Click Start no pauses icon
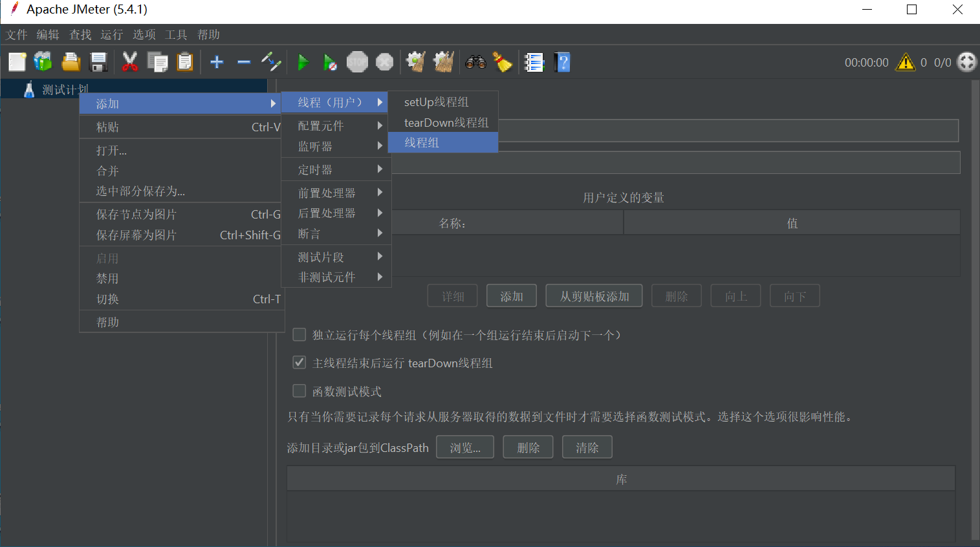 (330, 62)
